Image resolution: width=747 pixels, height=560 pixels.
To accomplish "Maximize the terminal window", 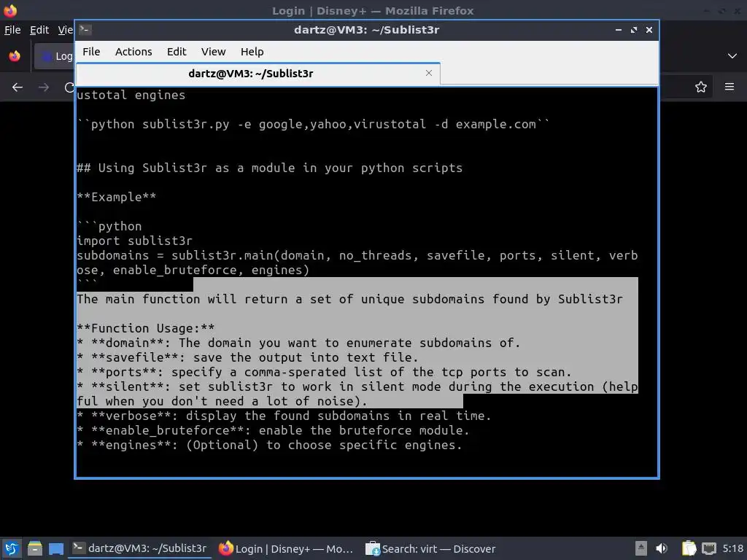I will click(x=634, y=29).
